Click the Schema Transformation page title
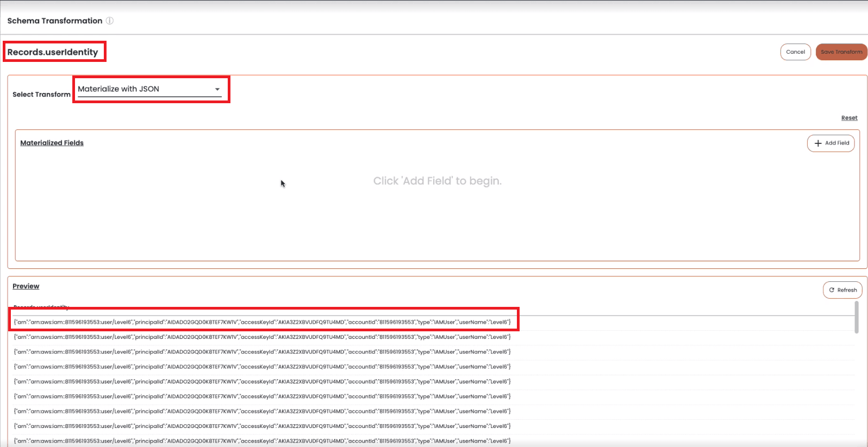 [x=55, y=21]
